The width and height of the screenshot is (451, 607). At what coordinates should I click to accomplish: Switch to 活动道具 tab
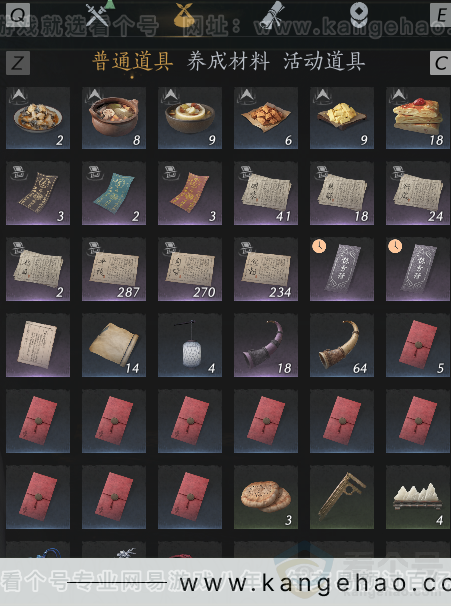click(x=324, y=62)
